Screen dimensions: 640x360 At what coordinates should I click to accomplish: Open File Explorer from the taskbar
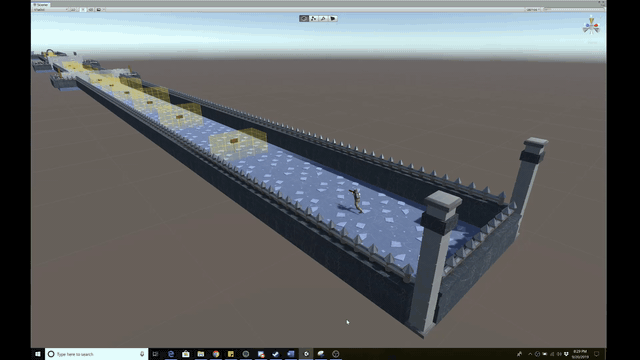(x=201, y=354)
